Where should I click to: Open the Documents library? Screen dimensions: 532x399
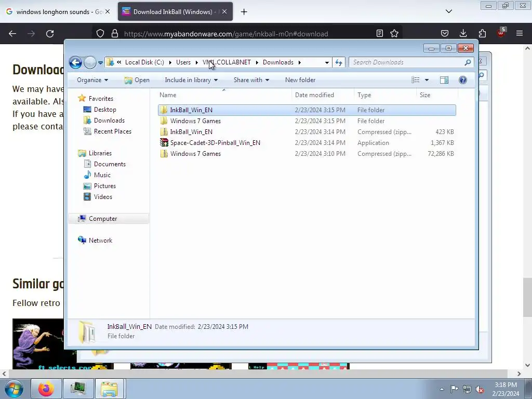[x=110, y=164]
